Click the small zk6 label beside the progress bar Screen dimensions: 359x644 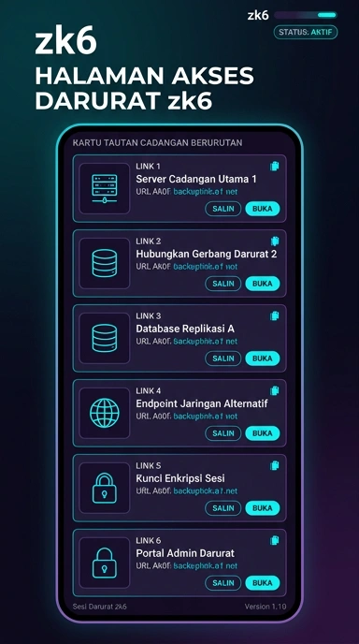[x=258, y=16]
